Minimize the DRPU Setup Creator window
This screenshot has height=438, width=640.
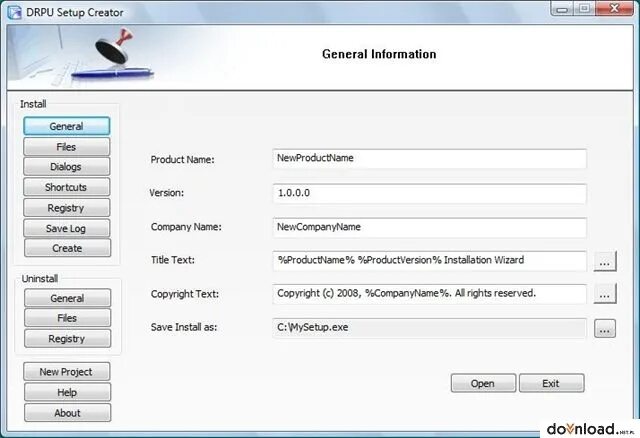click(x=562, y=9)
